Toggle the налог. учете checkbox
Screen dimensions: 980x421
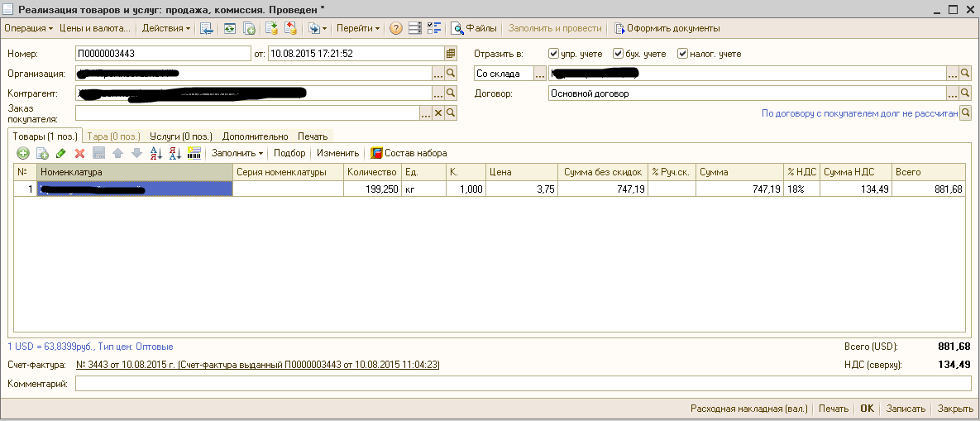pyautogui.click(x=682, y=54)
